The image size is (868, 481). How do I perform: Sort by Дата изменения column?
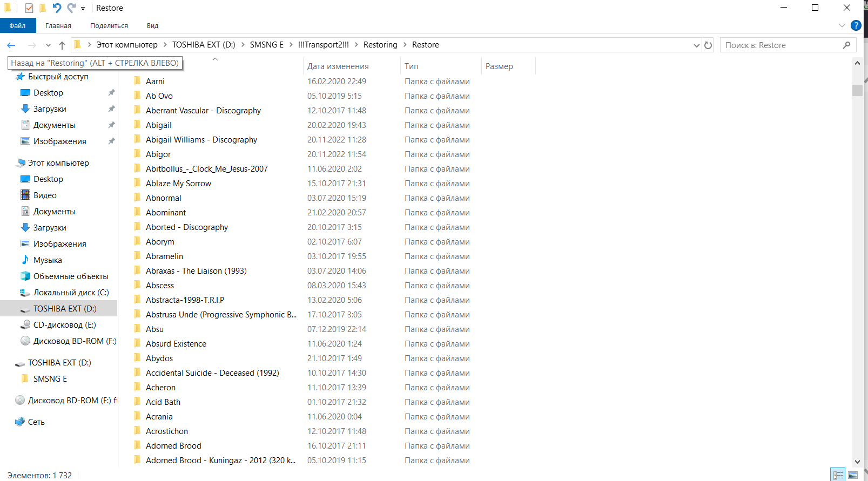(x=338, y=66)
